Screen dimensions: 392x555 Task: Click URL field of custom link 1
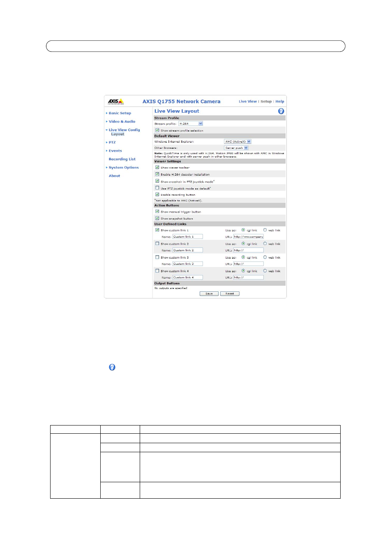(x=249, y=236)
